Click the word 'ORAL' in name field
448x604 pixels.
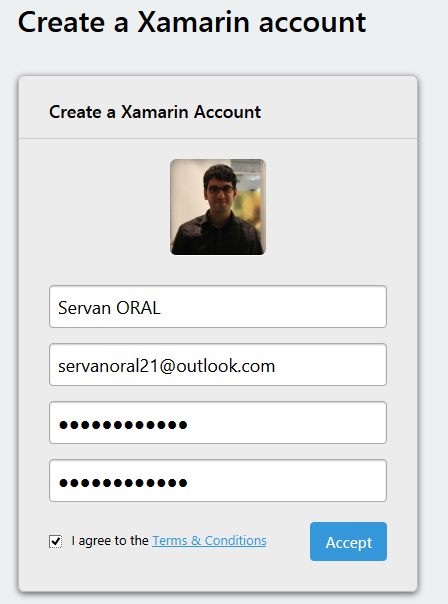pos(138,308)
